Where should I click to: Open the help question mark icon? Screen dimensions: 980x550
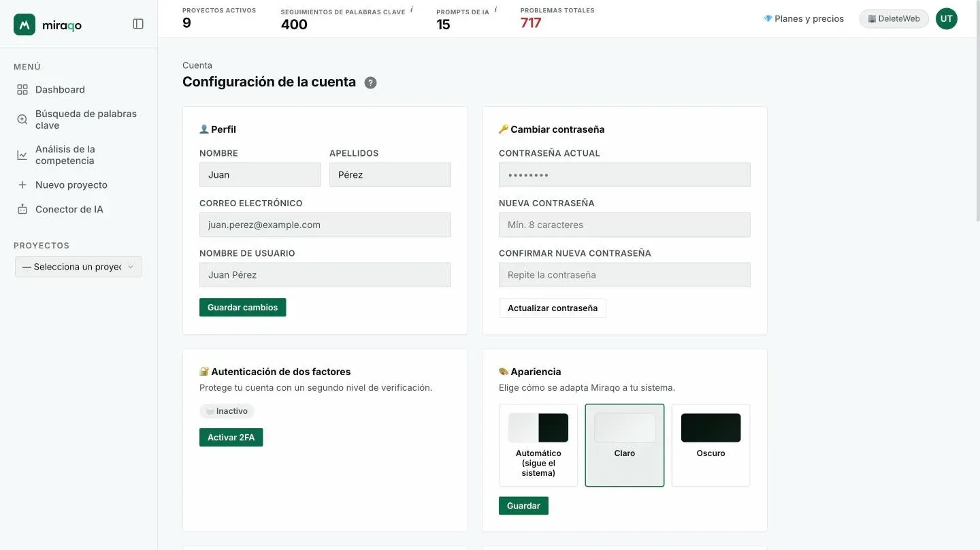370,82
